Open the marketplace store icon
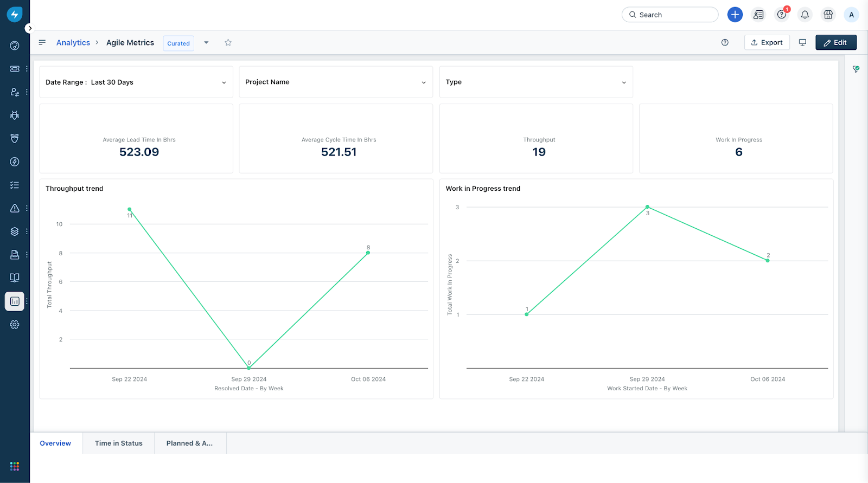Screen dimensions: 868x483 tap(828, 15)
